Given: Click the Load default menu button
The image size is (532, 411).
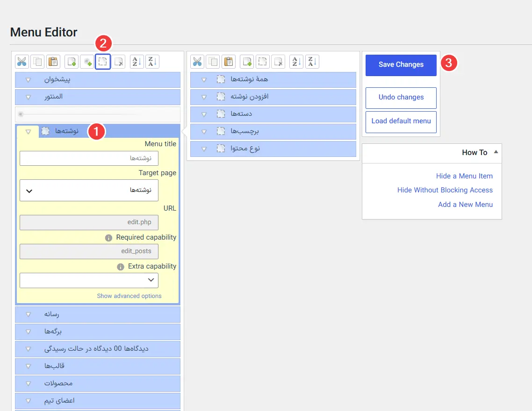Looking at the screenshot, I should (401, 122).
